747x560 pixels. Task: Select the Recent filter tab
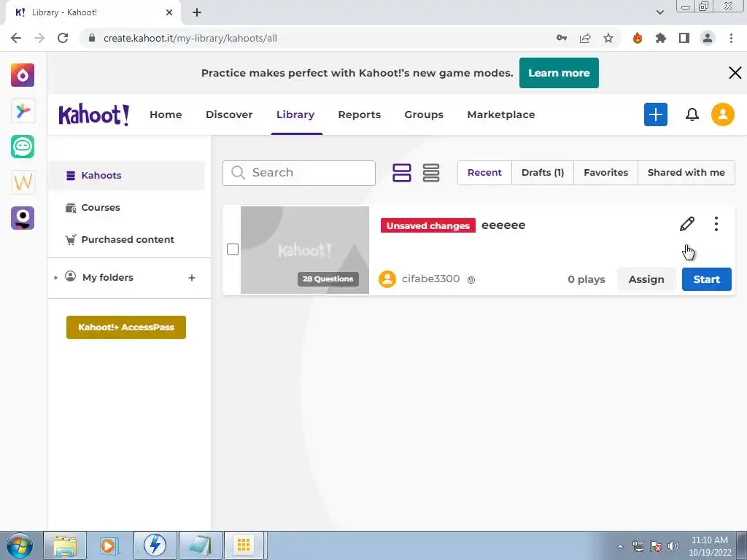(484, 172)
